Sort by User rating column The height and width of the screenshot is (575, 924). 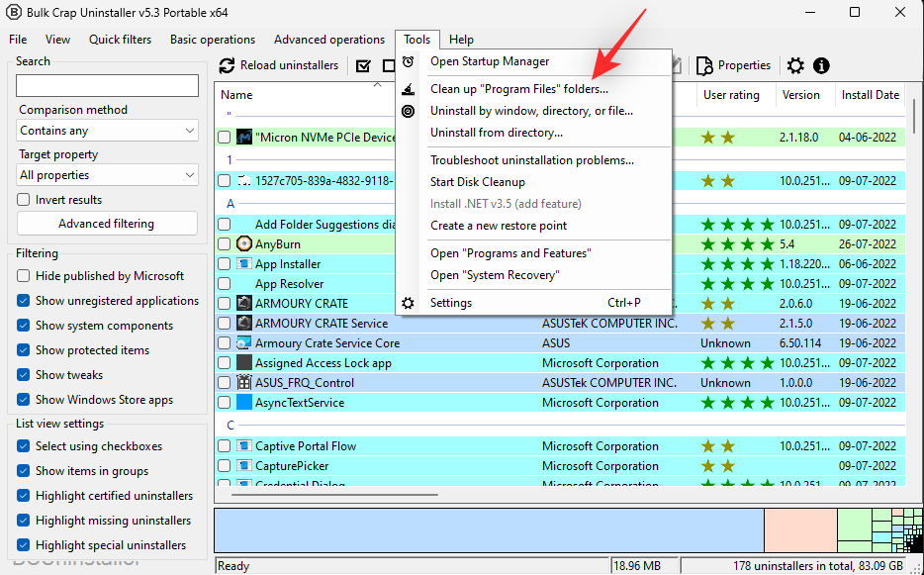pyautogui.click(x=731, y=95)
